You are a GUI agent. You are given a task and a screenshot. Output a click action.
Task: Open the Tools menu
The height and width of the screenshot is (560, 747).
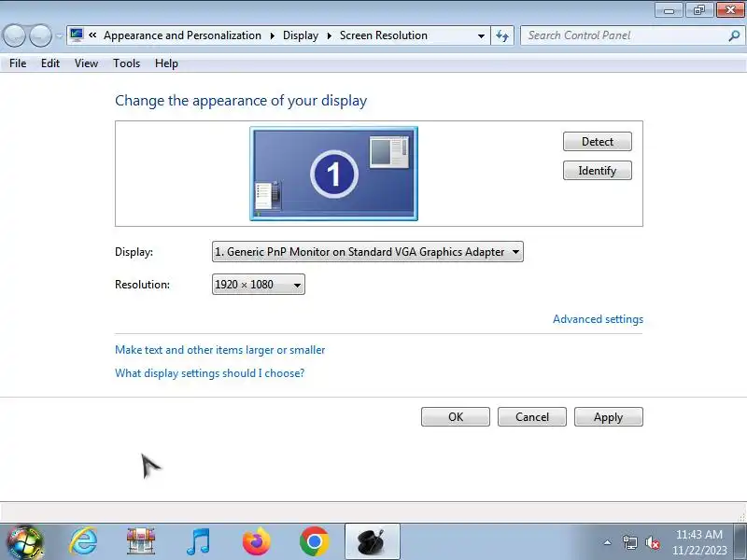pyautogui.click(x=126, y=63)
